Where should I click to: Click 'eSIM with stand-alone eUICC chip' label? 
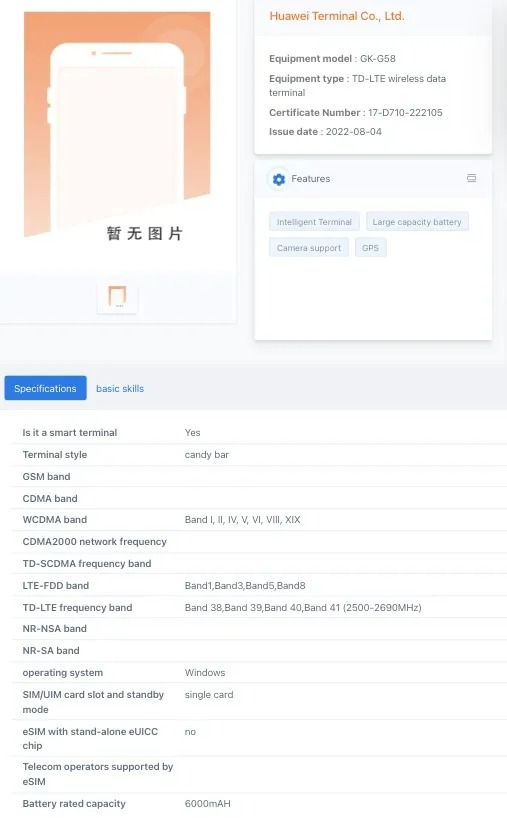click(x=90, y=738)
